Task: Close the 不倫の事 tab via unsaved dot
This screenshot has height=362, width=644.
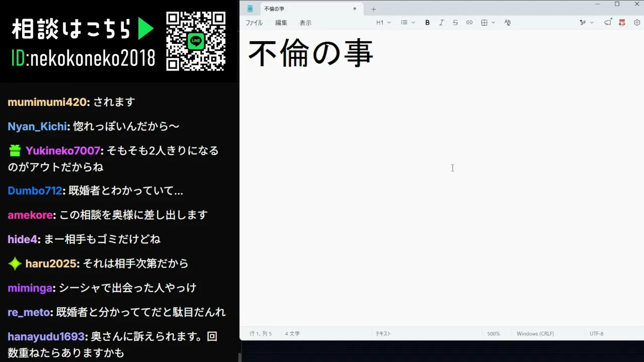Action: pyautogui.click(x=355, y=9)
